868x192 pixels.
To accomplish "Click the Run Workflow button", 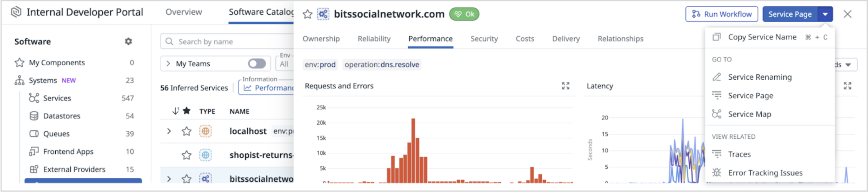I will click(x=721, y=14).
